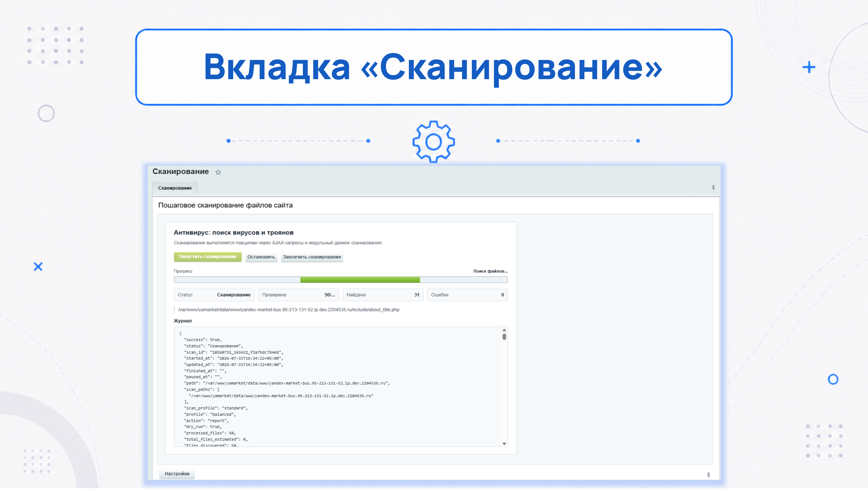The height and width of the screenshot is (491, 868).
Task: Click the "profile": "balanced" log line
Action: click(x=210, y=415)
